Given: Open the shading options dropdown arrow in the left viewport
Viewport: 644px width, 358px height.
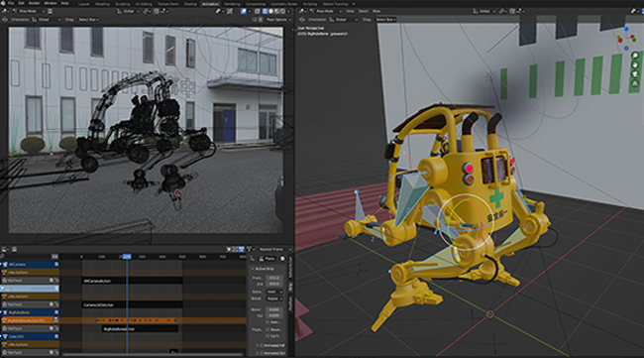Looking at the screenshot, I should [288, 11].
